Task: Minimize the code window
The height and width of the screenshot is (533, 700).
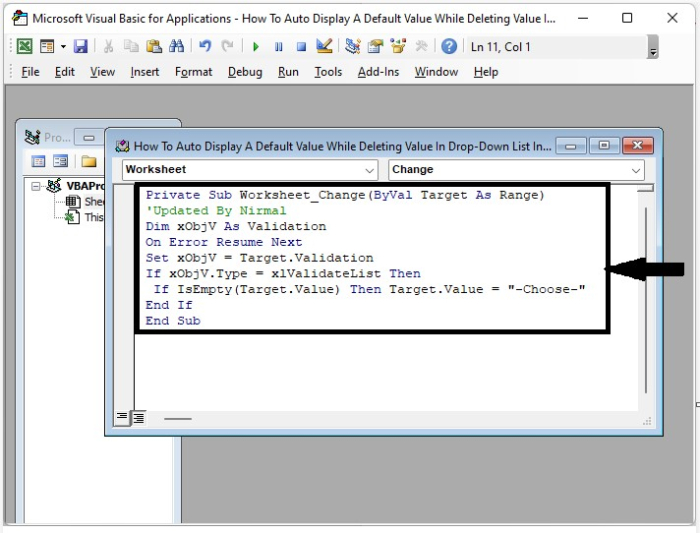Action: (571, 146)
